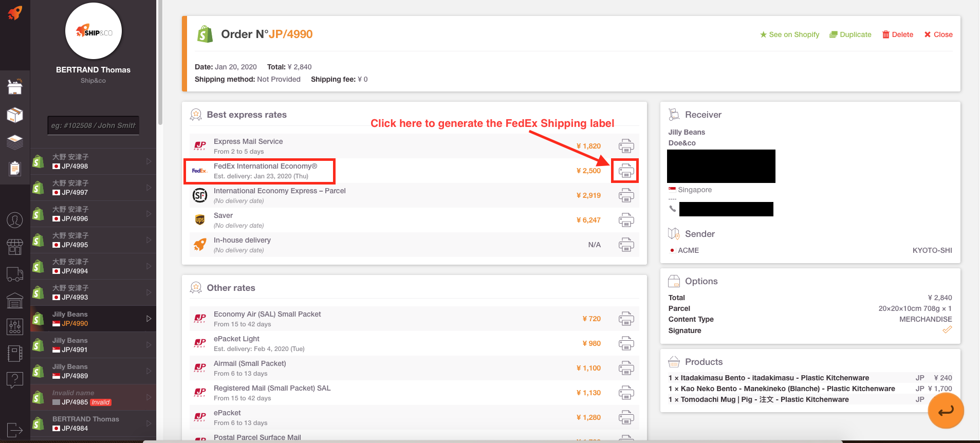
Task: Select invalid order JP/4985
Action: coord(93,397)
